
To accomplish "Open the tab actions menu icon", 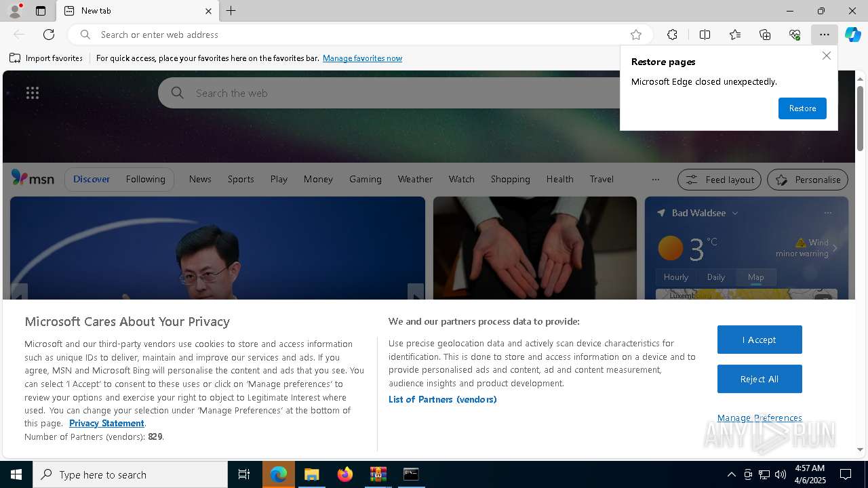I will click(41, 11).
